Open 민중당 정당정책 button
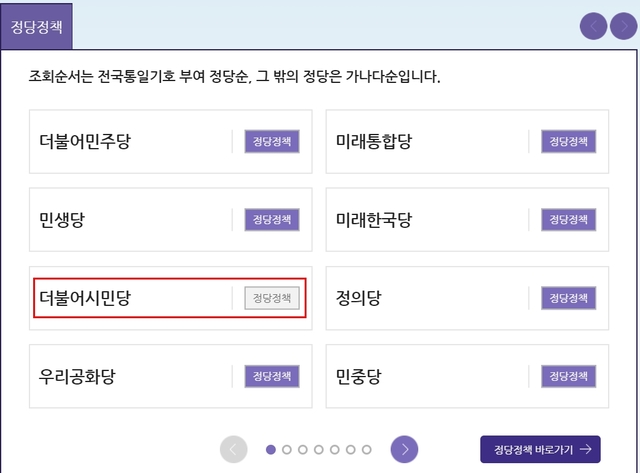The image size is (640, 473). click(x=569, y=376)
